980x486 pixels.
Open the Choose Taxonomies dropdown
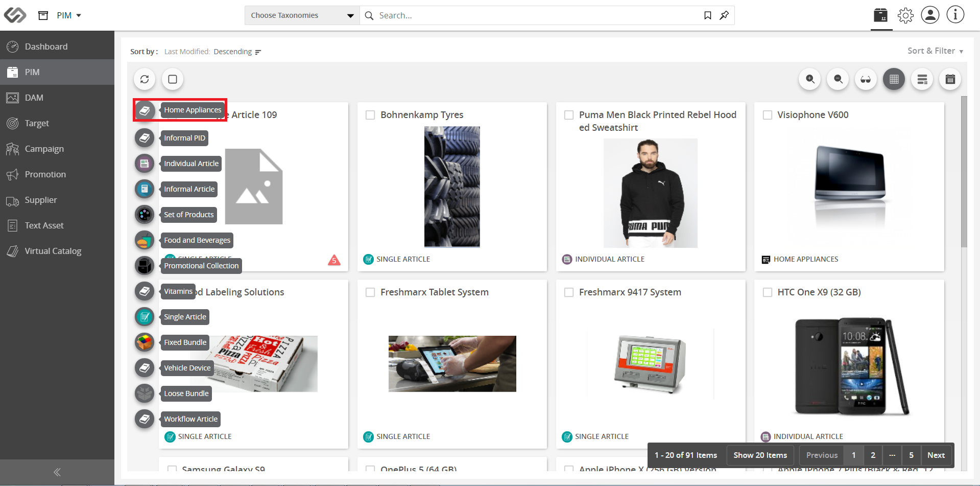[302, 15]
